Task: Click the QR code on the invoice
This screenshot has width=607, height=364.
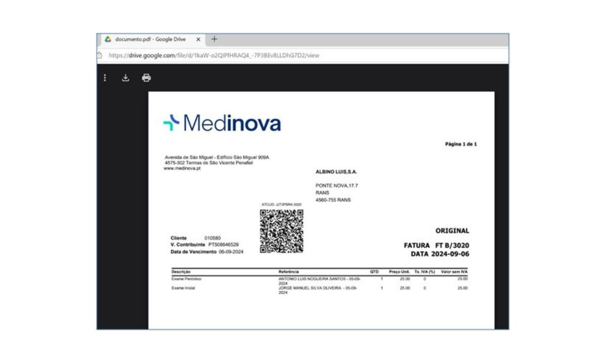Action: point(282,231)
